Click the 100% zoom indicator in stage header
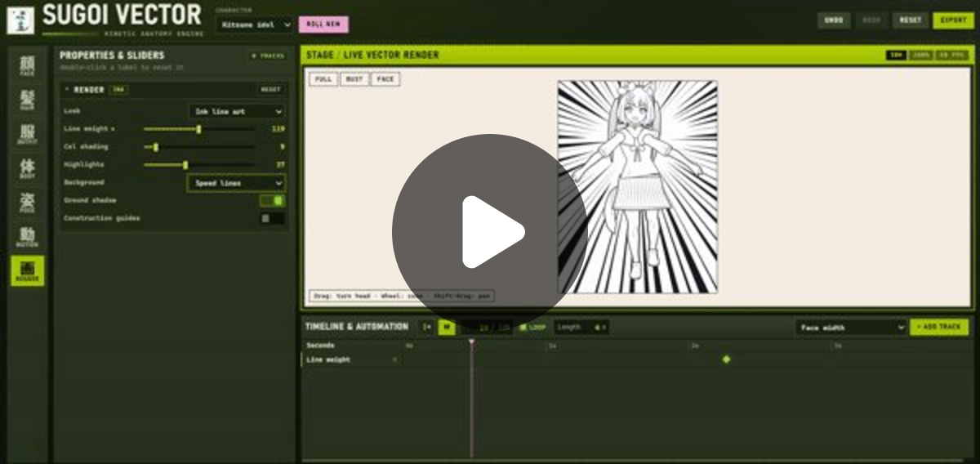 pyautogui.click(x=921, y=56)
